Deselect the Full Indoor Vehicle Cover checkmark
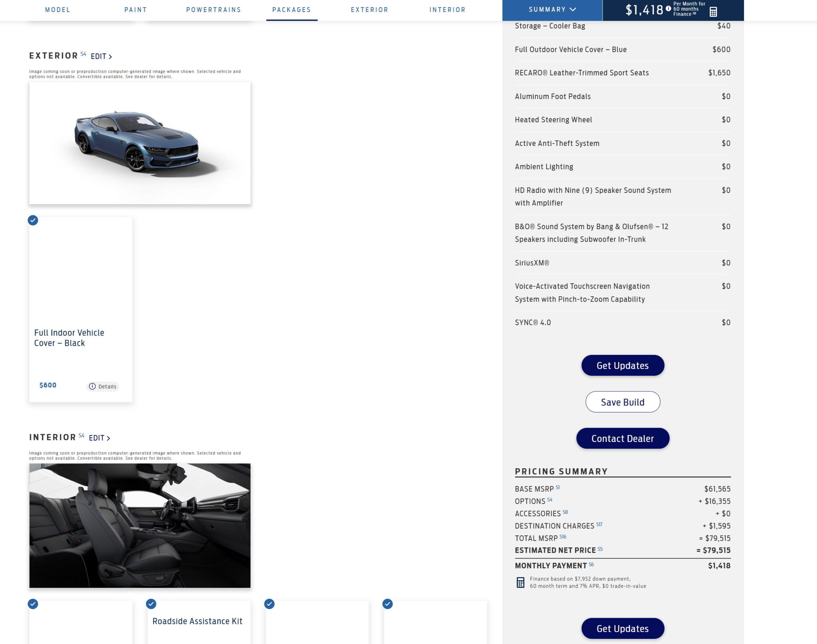The height and width of the screenshot is (644, 817). point(33,221)
